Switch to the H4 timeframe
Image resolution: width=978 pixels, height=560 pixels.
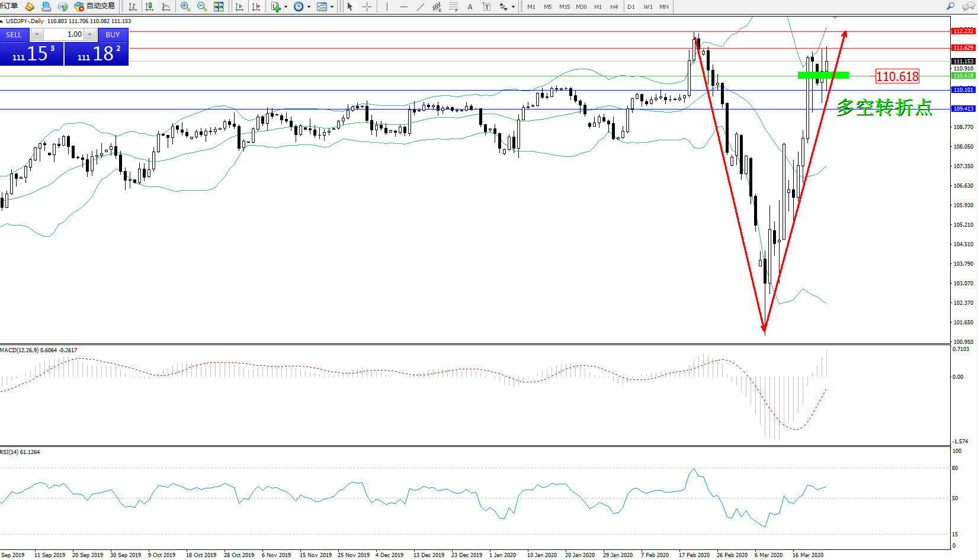(x=614, y=7)
